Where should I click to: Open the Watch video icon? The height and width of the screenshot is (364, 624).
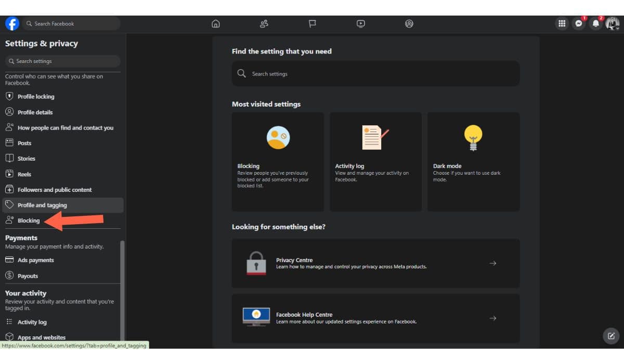[x=361, y=23]
